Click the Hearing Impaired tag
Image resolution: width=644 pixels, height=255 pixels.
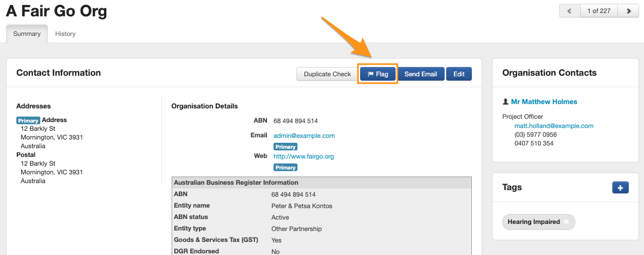point(533,222)
